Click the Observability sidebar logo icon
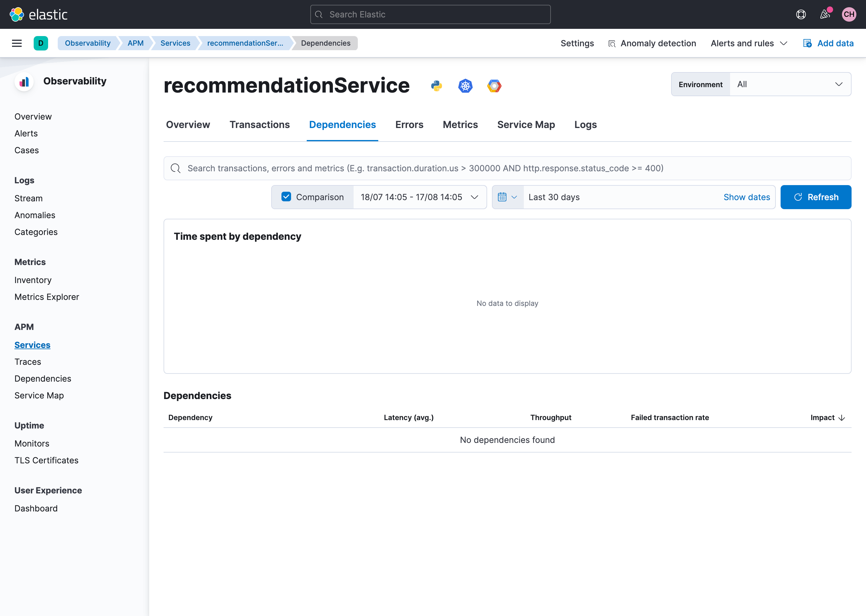866x616 pixels. [24, 81]
